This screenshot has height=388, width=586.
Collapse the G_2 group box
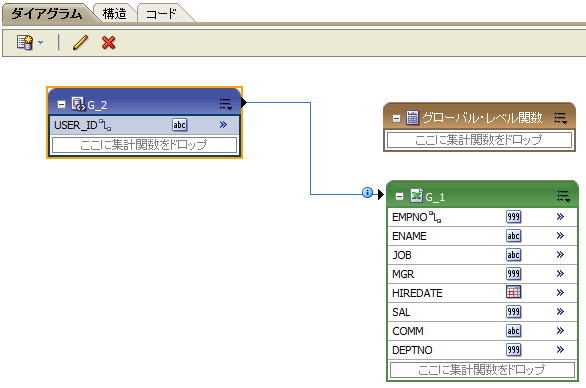point(62,104)
